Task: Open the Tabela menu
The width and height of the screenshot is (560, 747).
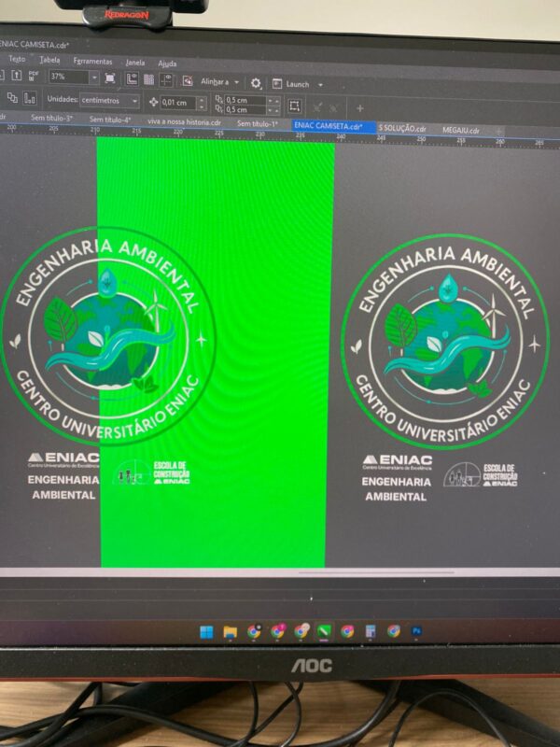Action: [49, 60]
